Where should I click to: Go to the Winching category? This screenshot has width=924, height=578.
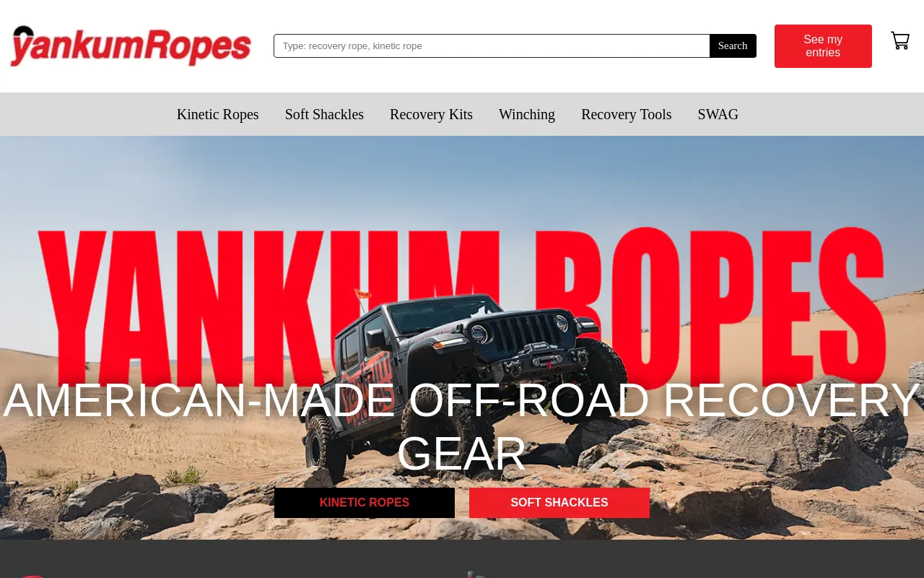click(x=527, y=114)
